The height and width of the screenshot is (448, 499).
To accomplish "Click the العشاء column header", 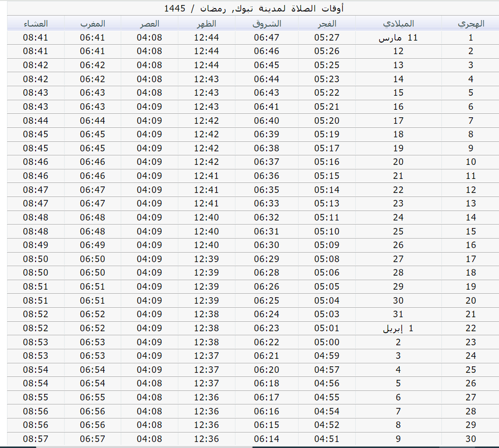I will coord(36,24).
